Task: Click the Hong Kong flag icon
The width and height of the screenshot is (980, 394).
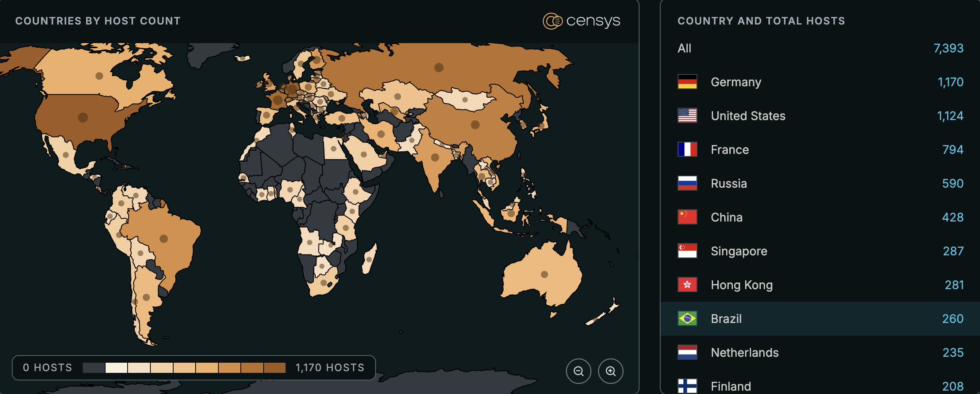Action: pyautogui.click(x=687, y=285)
